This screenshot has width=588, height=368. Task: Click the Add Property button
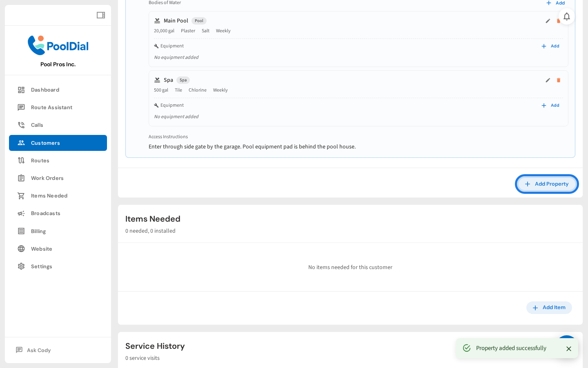546,184
